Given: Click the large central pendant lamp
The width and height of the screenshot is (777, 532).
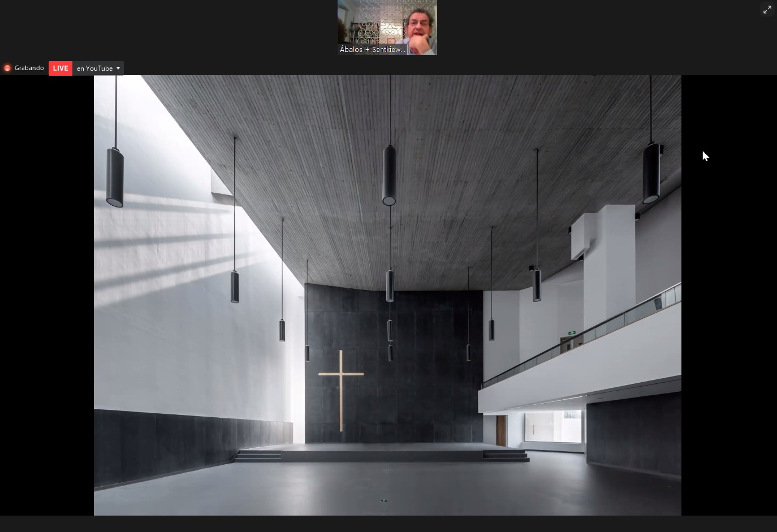Looking at the screenshot, I should 389,175.
